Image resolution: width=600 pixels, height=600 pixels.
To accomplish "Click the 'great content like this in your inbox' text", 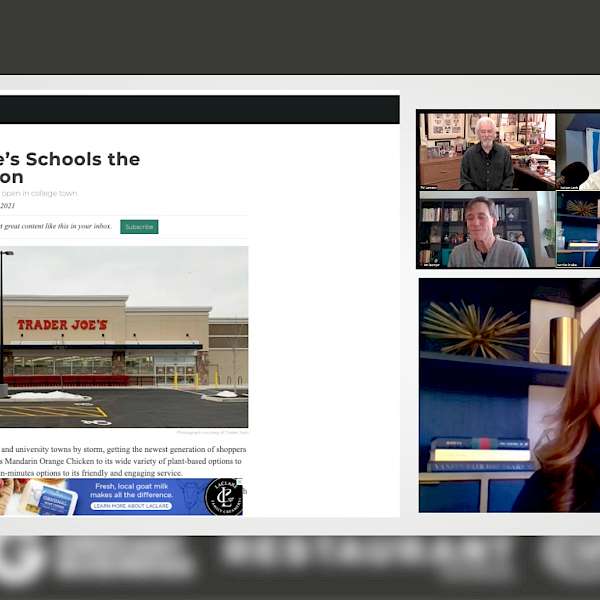I will click(56, 226).
